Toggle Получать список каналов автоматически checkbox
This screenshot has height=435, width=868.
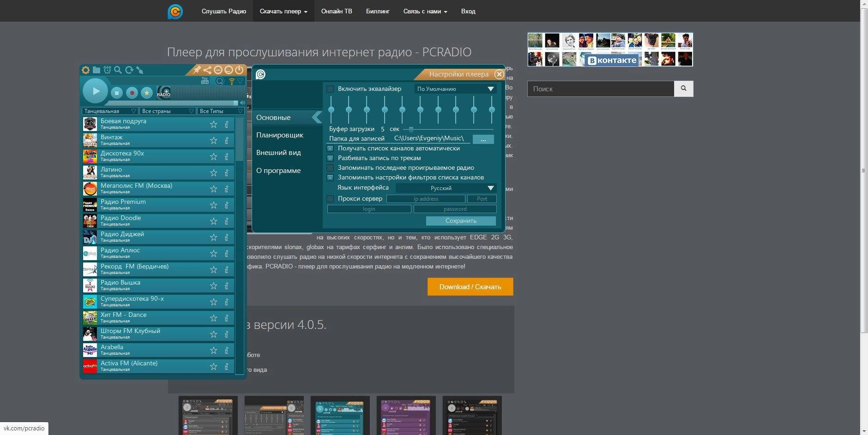tap(330, 149)
